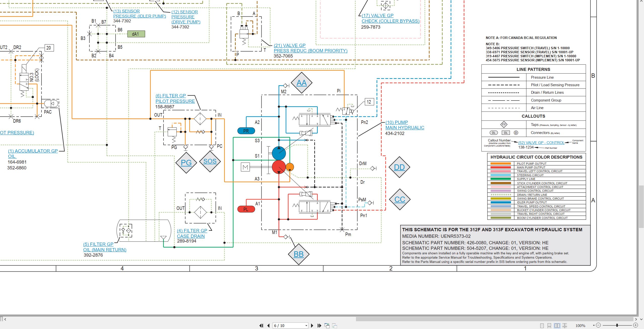Click the MEDIA NUMBER: UENR5373-02 text
Screen dimensions: 644x329
pyautogui.click(x=436, y=236)
